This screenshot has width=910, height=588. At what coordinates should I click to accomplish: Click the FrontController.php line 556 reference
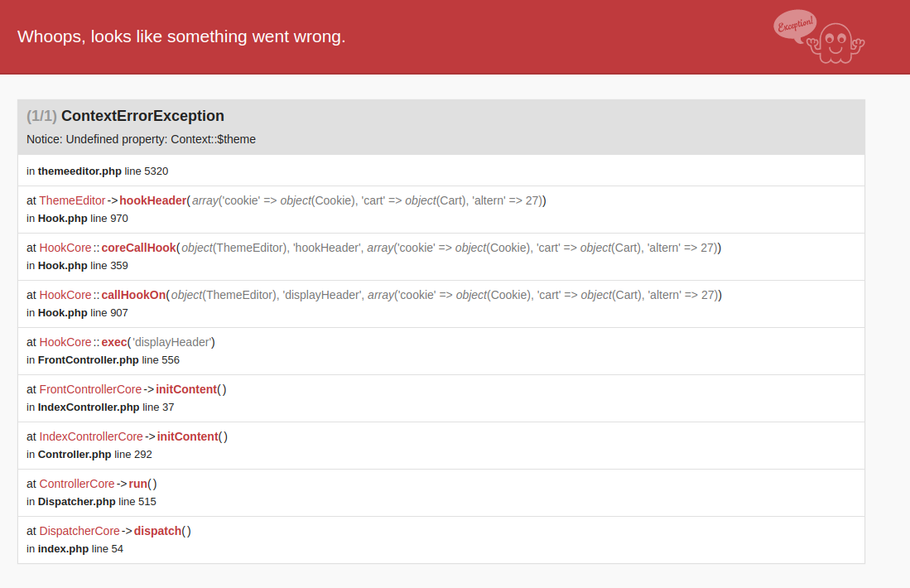coord(103,359)
